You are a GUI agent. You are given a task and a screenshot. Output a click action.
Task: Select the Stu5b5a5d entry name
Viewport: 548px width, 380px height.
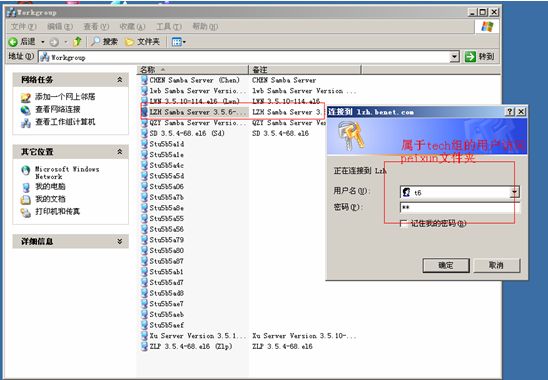click(167, 176)
